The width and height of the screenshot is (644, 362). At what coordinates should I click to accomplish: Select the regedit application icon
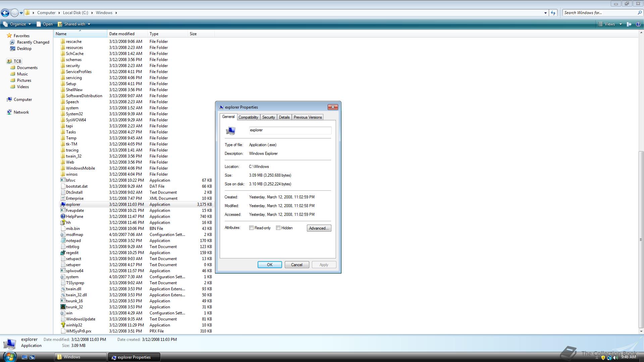point(63,253)
